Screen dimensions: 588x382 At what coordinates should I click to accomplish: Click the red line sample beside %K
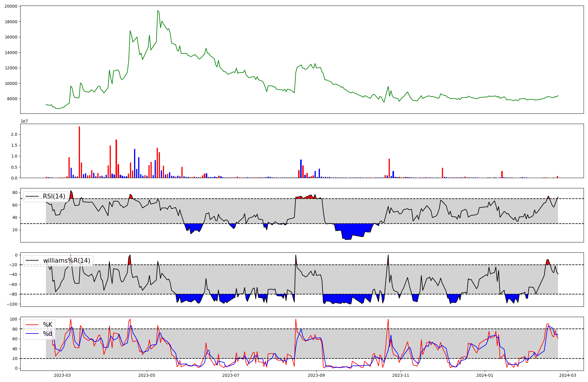coord(32,325)
